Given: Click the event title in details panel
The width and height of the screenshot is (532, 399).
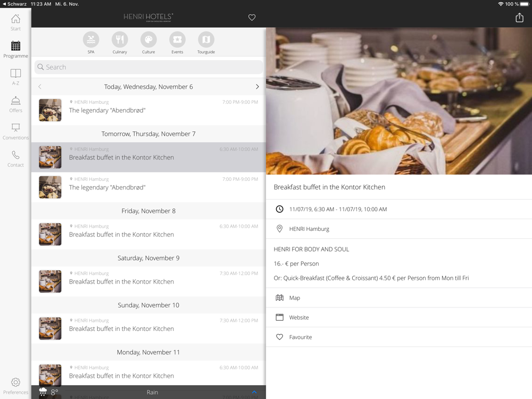Looking at the screenshot, I should tap(329, 187).
